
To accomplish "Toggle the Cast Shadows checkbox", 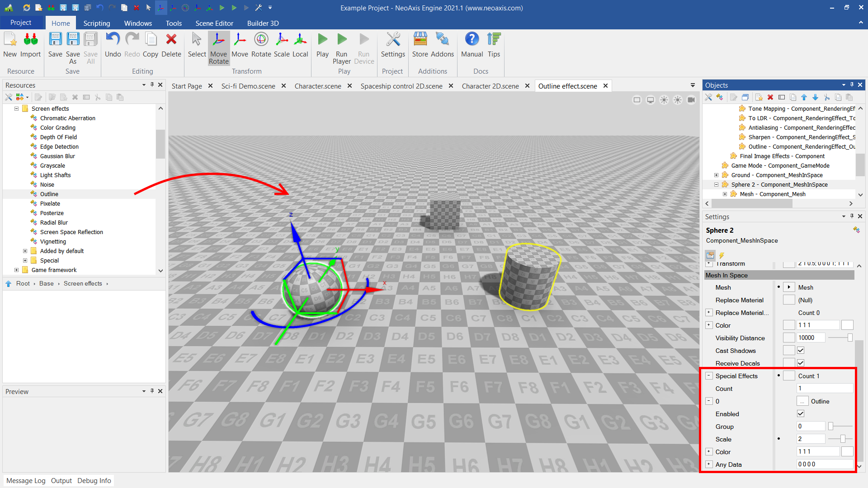I will [x=801, y=350].
